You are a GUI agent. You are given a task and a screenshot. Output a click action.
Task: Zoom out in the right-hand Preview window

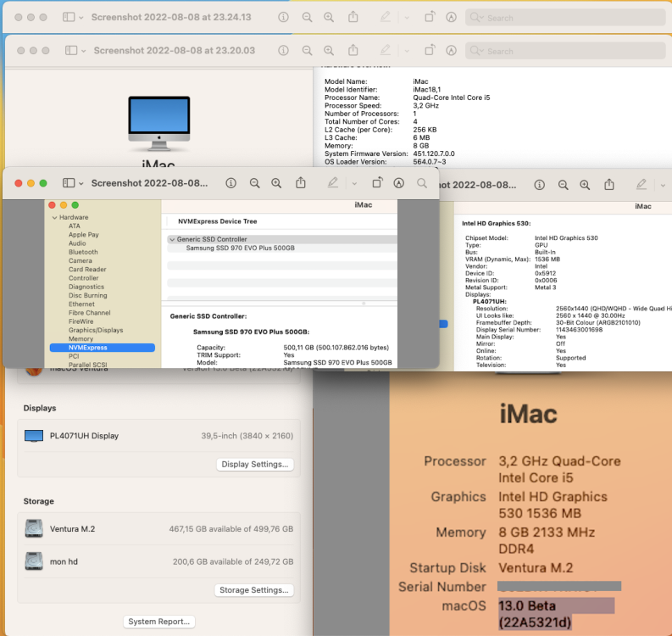[564, 185]
